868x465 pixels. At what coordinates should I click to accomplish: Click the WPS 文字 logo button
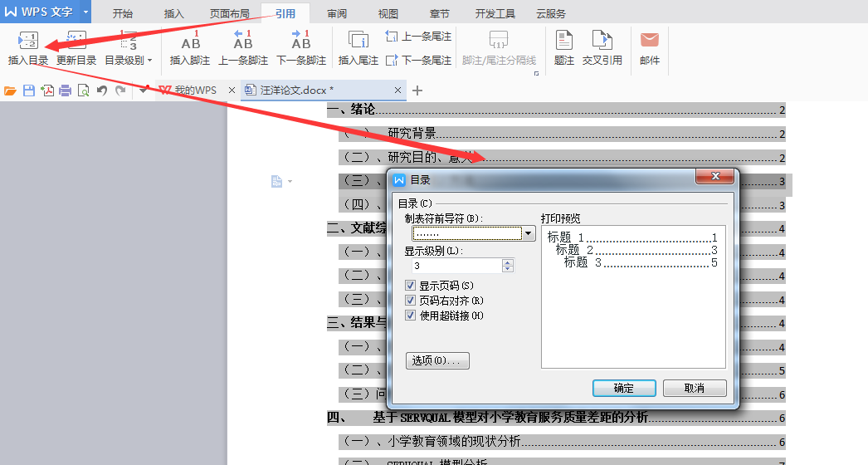coord(39,12)
